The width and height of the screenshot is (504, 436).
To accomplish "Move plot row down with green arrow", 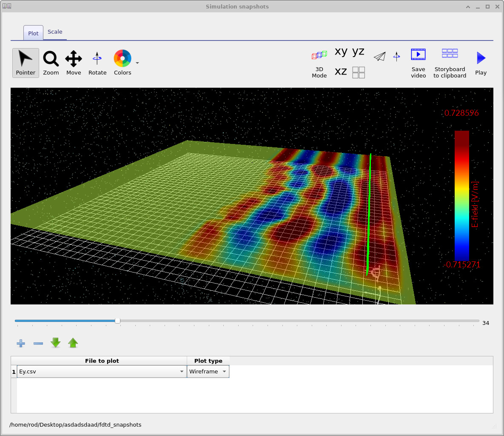I will [56, 343].
